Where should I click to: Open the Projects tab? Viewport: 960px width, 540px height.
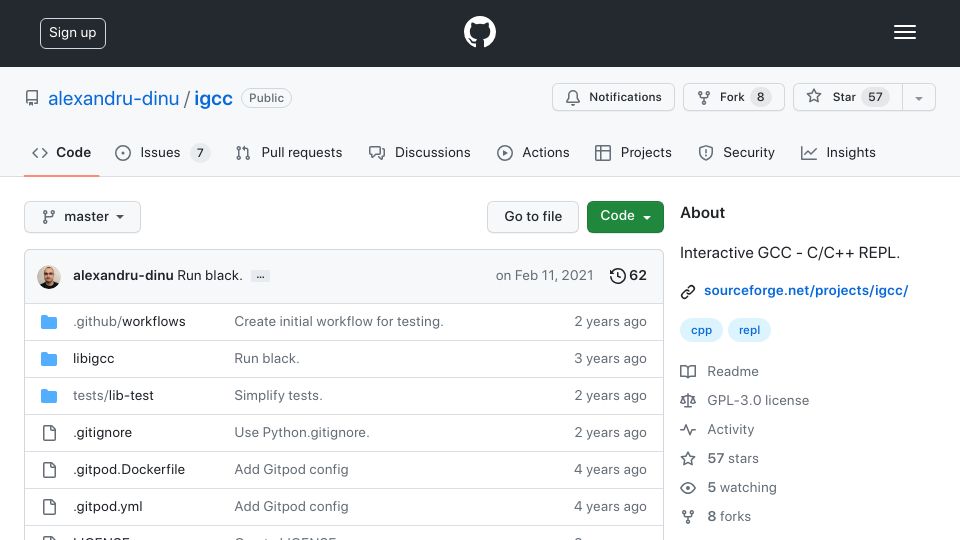633,152
